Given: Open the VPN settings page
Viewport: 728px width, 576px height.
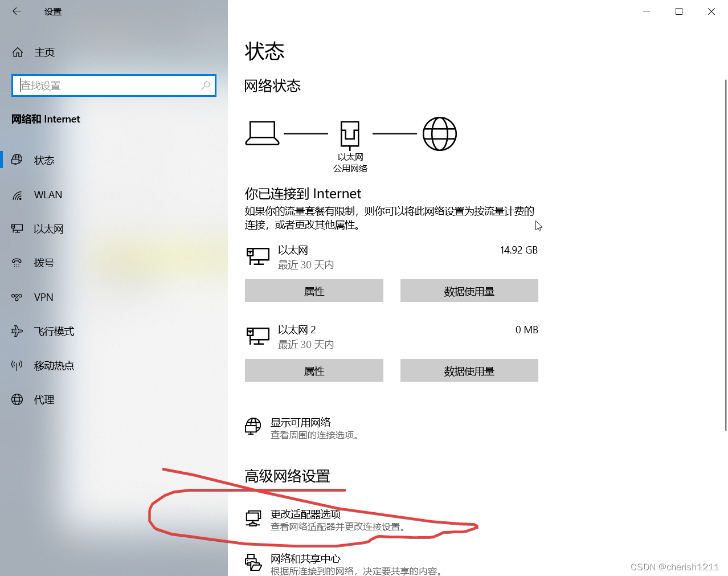Looking at the screenshot, I should (114, 297).
